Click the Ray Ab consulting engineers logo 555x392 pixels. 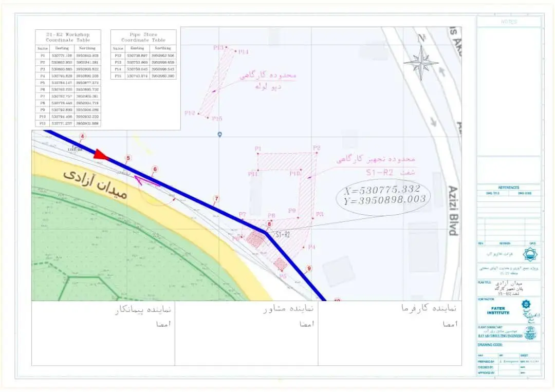[530, 333]
